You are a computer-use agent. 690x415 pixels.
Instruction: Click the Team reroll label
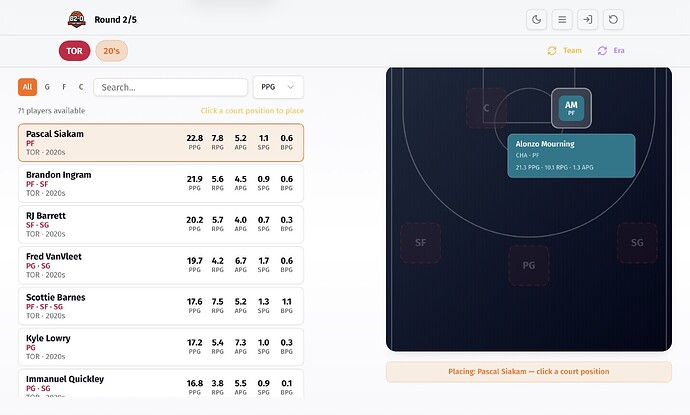point(572,51)
